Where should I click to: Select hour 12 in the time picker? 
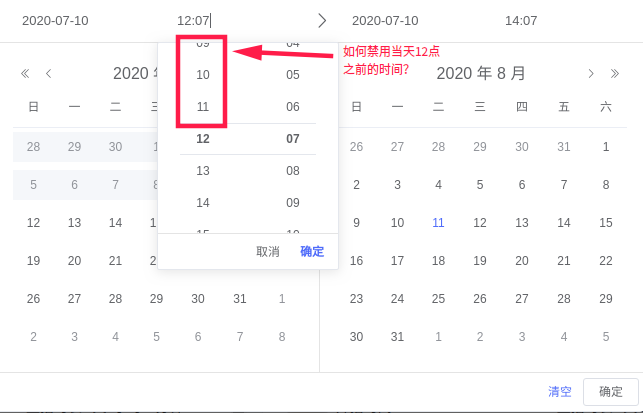click(x=203, y=139)
